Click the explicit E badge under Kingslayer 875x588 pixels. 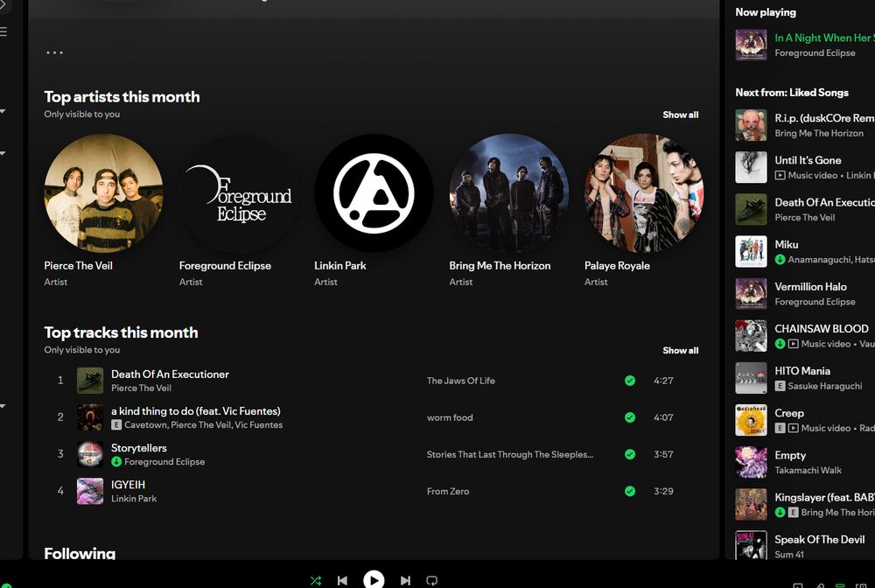coord(793,512)
